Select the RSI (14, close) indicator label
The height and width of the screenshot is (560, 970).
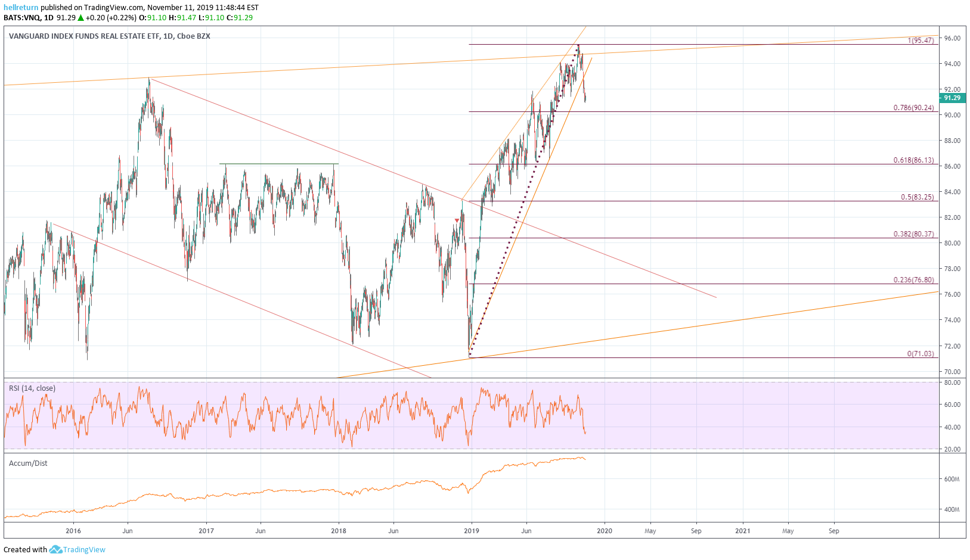click(x=32, y=388)
